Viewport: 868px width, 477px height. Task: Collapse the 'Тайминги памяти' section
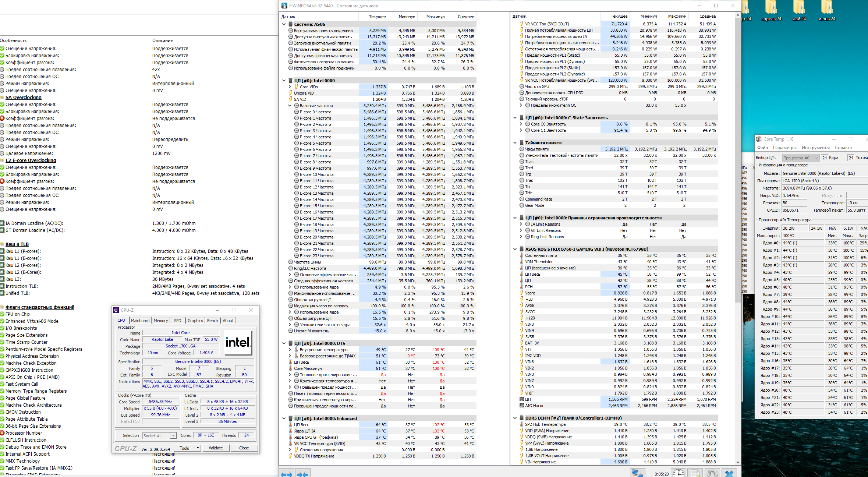click(515, 143)
